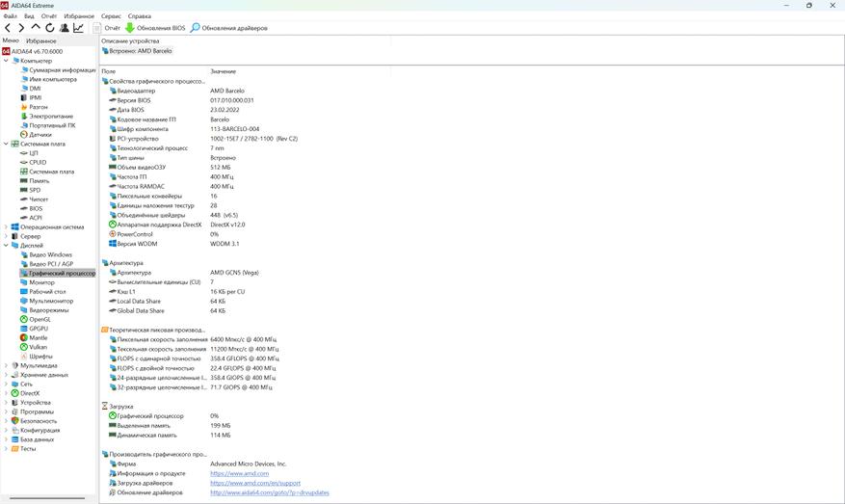Viewport: 845px width, 504px height.
Task: Open the user/favorites person icon in toolbar
Action: coord(65,28)
